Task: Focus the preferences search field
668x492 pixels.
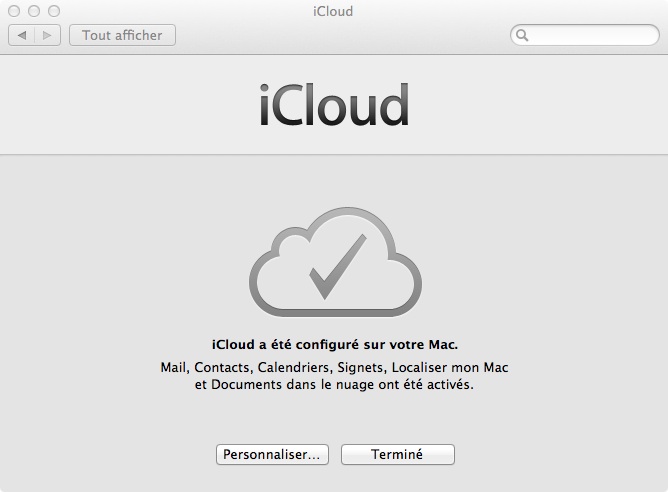Action: (590, 35)
